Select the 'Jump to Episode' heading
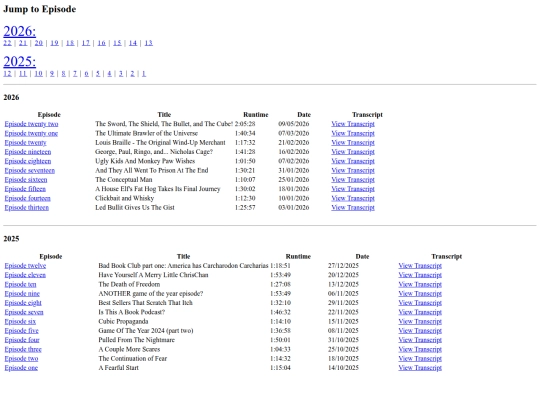 [40, 9]
